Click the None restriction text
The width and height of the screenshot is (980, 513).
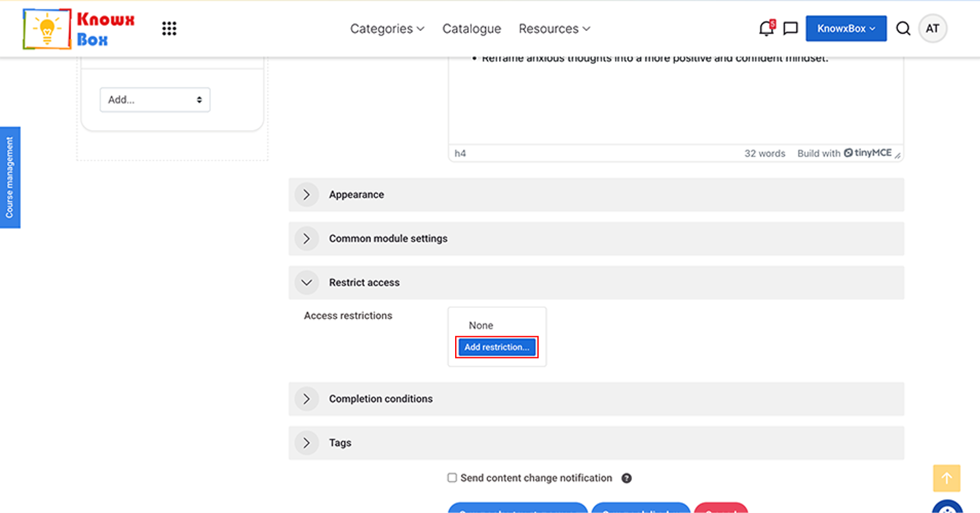[481, 326]
